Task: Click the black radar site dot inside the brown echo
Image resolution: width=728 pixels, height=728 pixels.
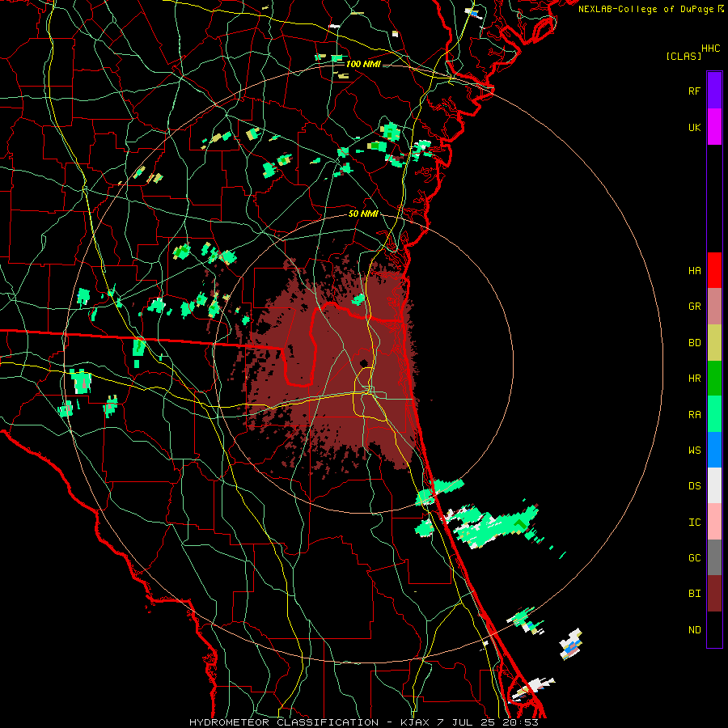Action: click(363, 362)
